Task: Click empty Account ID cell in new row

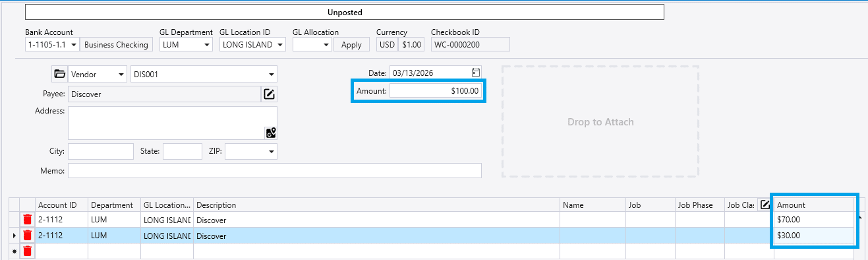Action: [61, 251]
